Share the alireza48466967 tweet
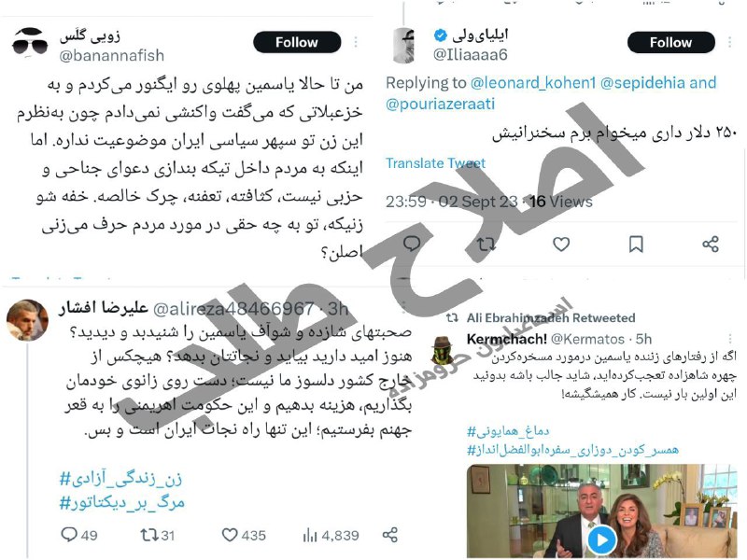This screenshot has height=560, width=747. click(x=389, y=535)
